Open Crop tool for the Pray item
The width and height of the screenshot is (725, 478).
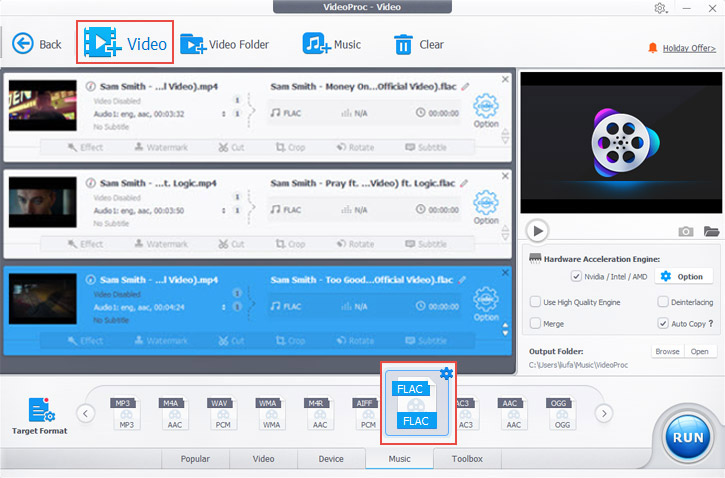(x=290, y=244)
